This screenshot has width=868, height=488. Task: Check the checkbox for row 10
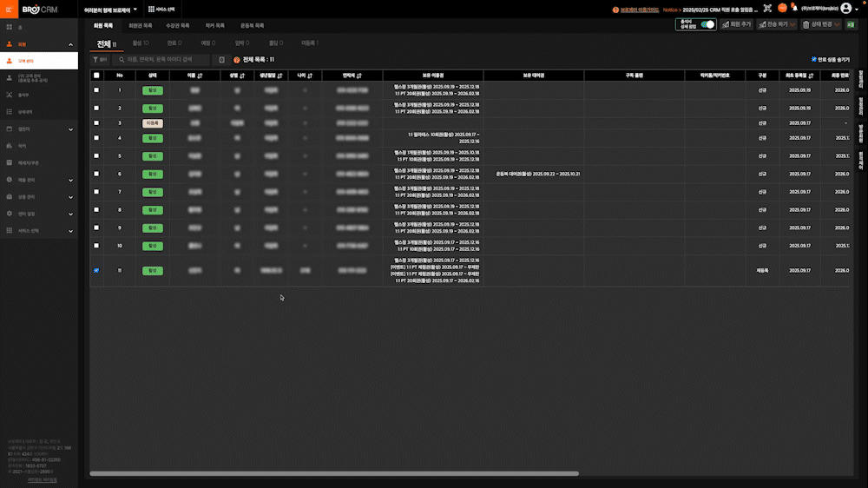[x=96, y=246]
